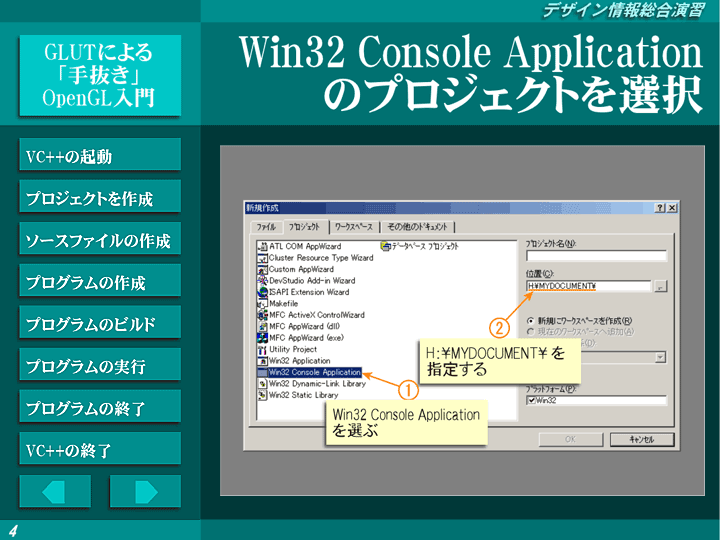Click the ATL COM AppWizard icon

point(263,247)
